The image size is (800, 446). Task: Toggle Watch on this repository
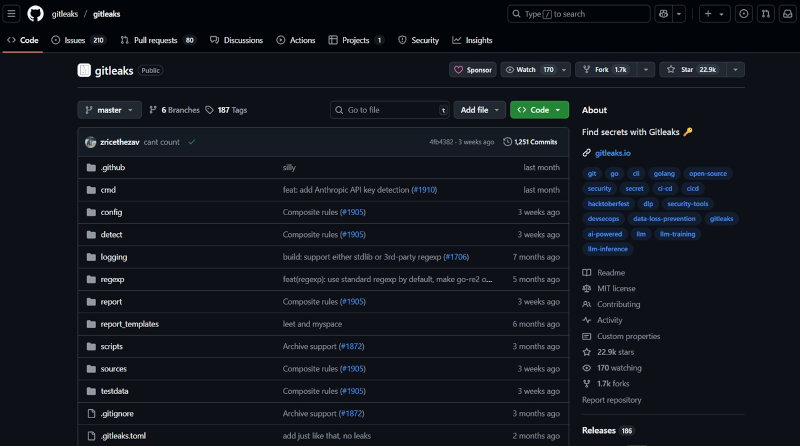[x=530, y=70]
